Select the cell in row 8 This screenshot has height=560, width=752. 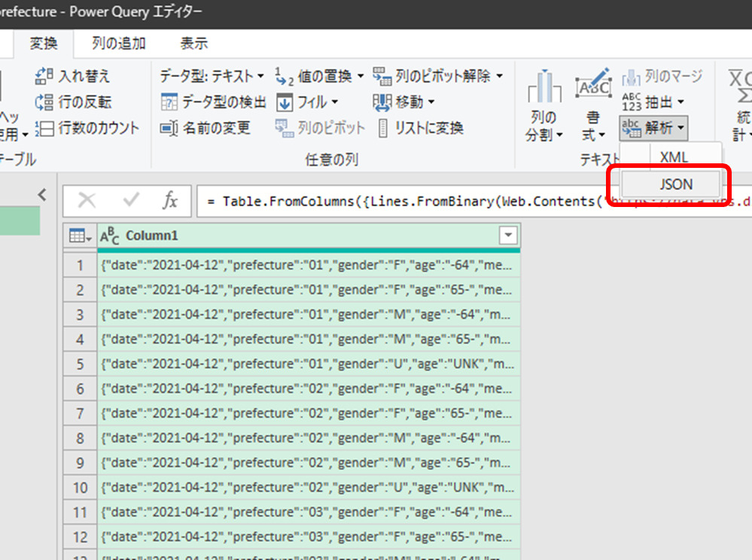tap(309, 438)
